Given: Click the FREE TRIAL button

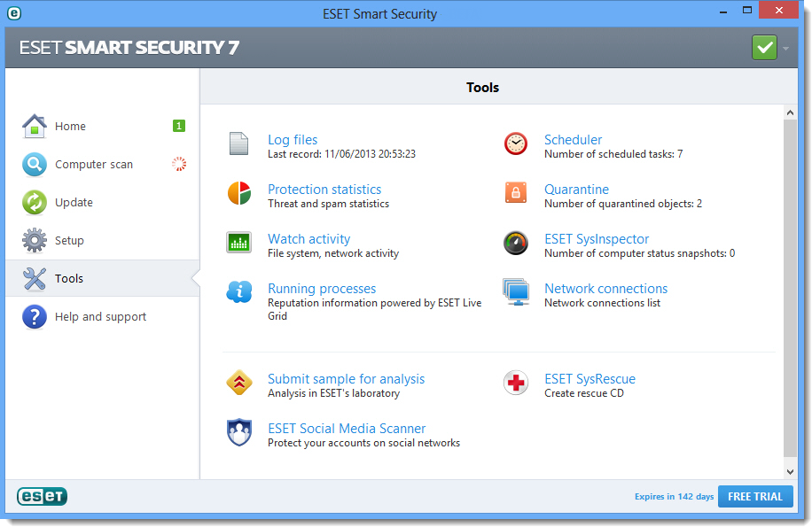Looking at the screenshot, I should [x=755, y=497].
